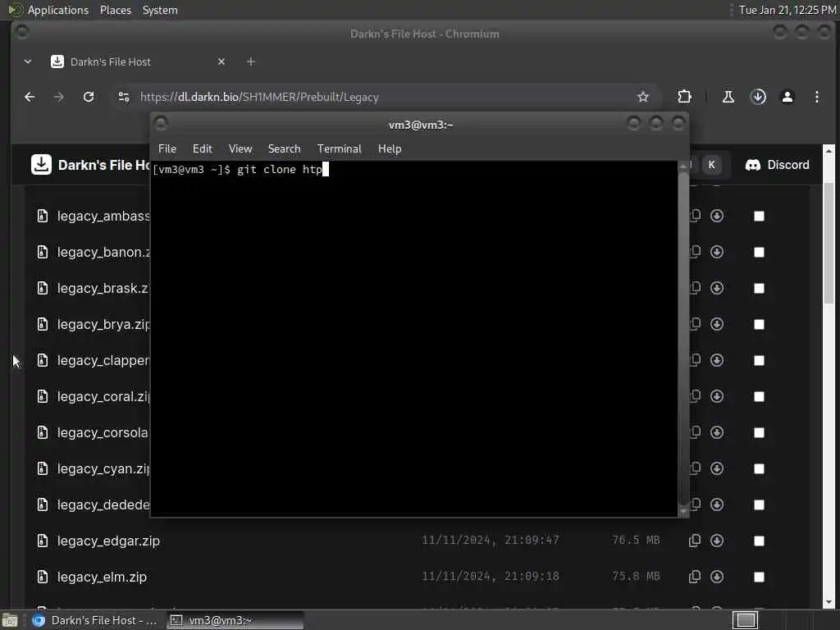Switch to vm3@vm3 terminal taskbar button
This screenshot has height=630, width=840.
(x=235, y=620)
